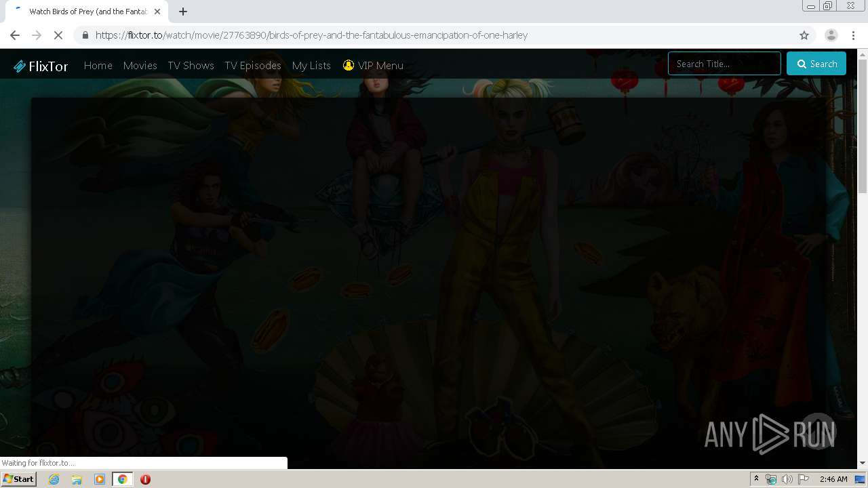Open the Action Center flag icon

click(x=804, y=479)
